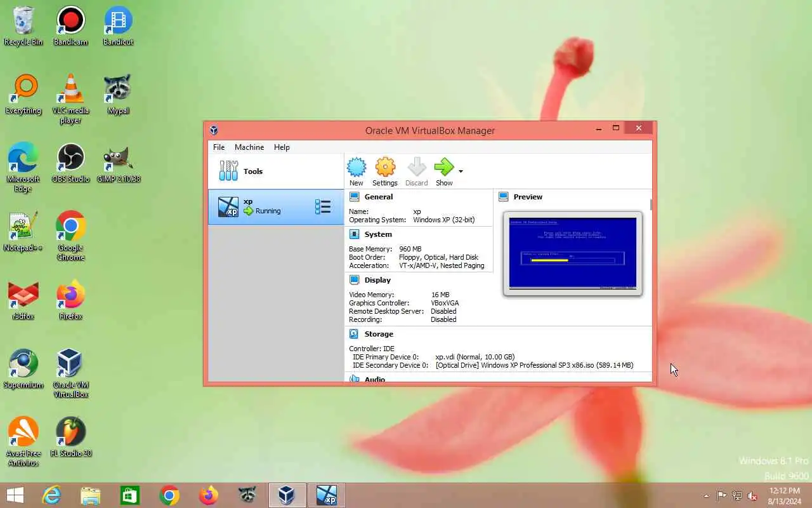Click the Storage section disk icon
The image size is (812, 508).
[354, 334]
